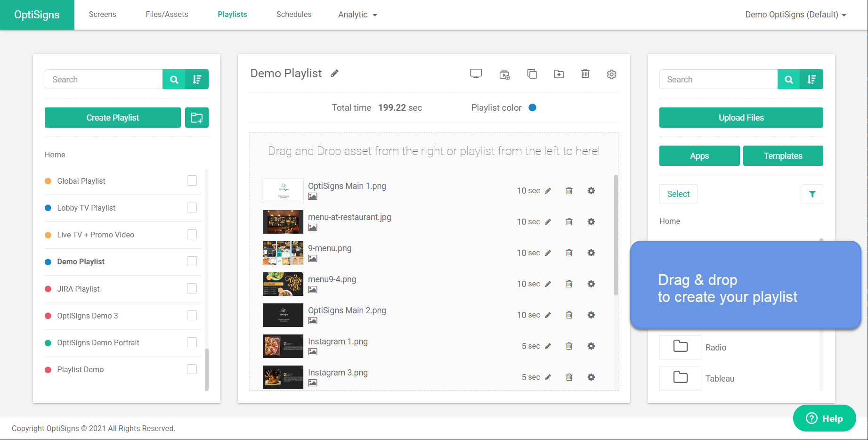Open settings gear for menu-at-restaurant.jpg

(x=591, y=222)
